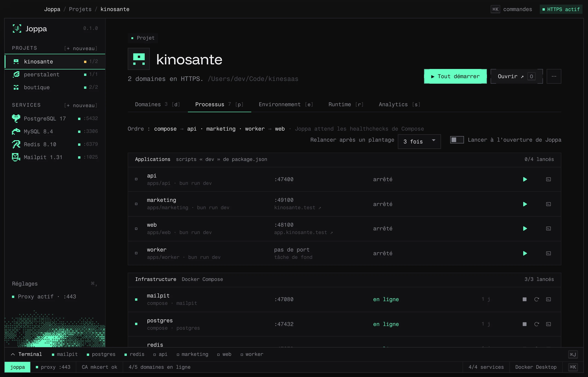Click the Redis 8.10 service icon
Screen dimensions: 588x377
click(x=16, y=144)
